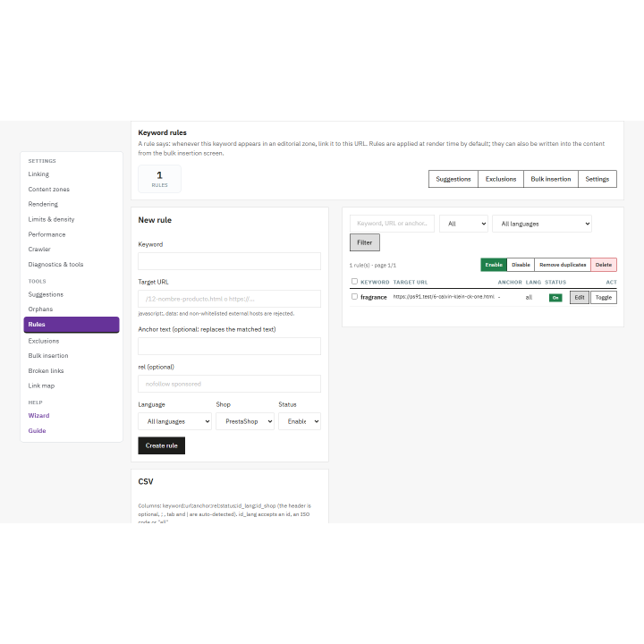This screenshot has width=644, height=644.
Task: Click the green Enable bulk button
Action: tap(494, 265)
